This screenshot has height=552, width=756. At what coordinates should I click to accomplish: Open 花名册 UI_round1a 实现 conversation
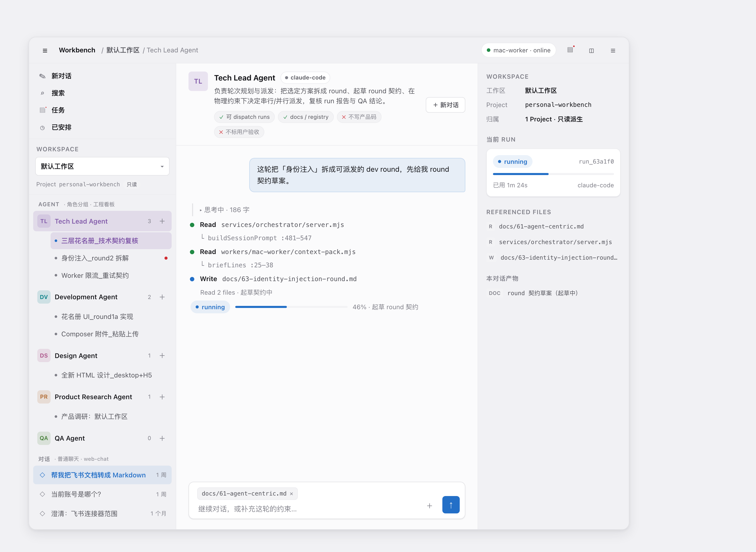[111, 316]
